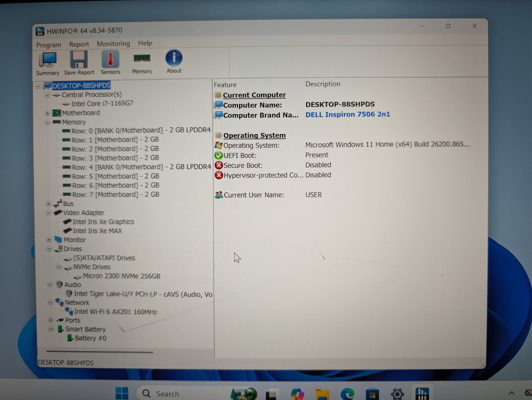Select Intel Iris Xe Graphics adapter
This screenshot has width=532, height=400.
[x=103, y=222]
